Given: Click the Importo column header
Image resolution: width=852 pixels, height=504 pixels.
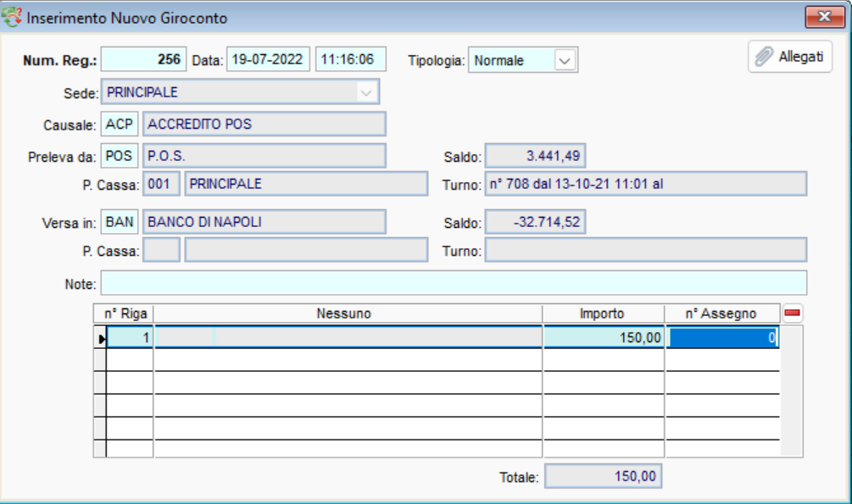Looking at the screenshot, I should (603, 314).
